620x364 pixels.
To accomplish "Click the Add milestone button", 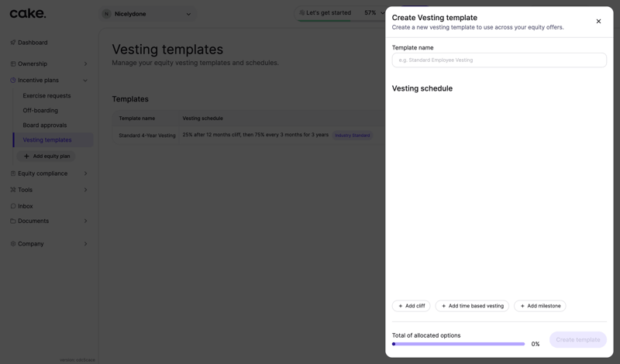I will [x=539, y=306].
